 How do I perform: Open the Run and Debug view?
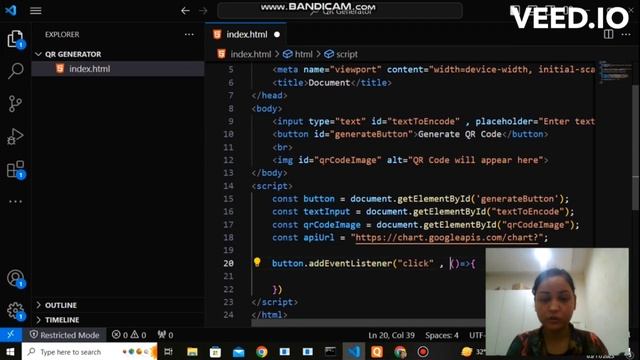click(x=15, y=136)
